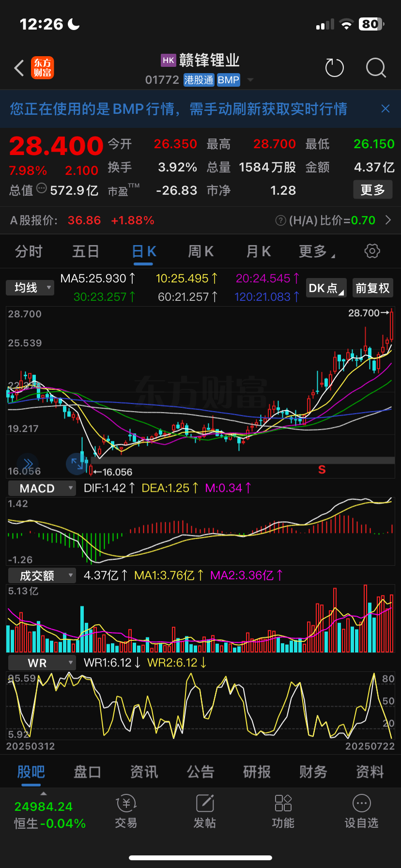Tap the Wi-Fi status icon
This screenshot has height=868, width=401.
pos(346,24)
